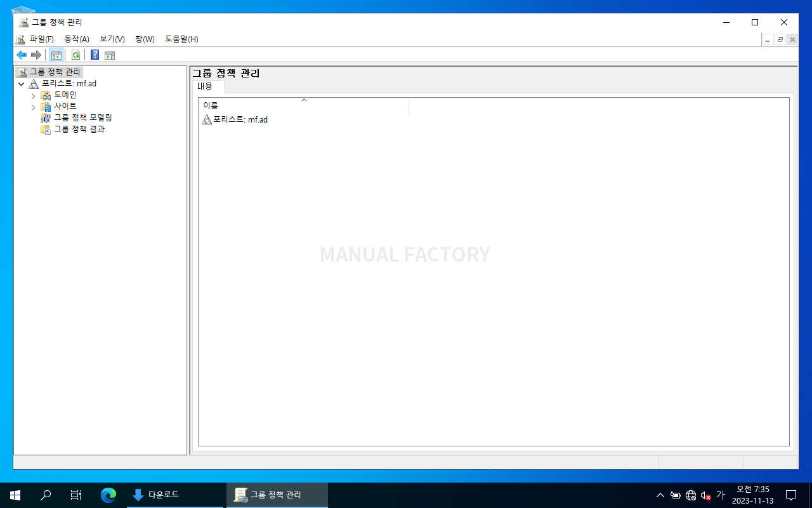Open taskbar Search magnifier
This screenshot has height=508, width=812.
click(46, 495)
